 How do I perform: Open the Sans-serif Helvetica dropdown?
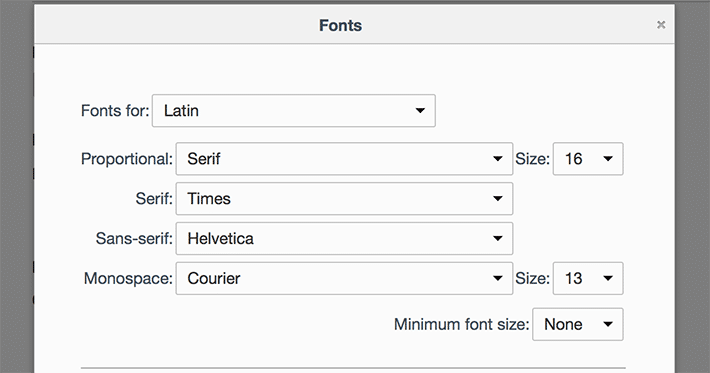click(344, 239)
